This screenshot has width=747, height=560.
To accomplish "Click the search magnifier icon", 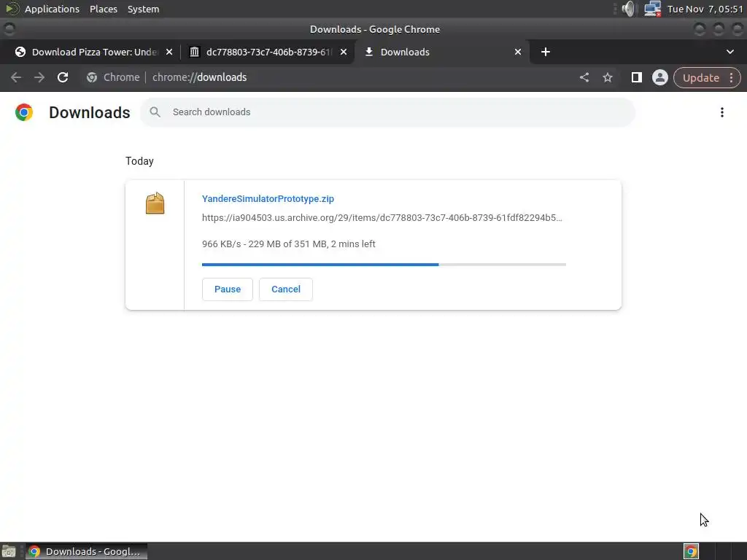I will click(155, 112).
